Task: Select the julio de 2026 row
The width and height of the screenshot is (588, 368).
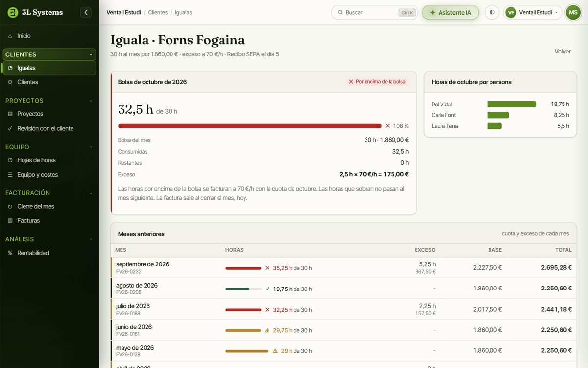Action: [x=344, y=310]
